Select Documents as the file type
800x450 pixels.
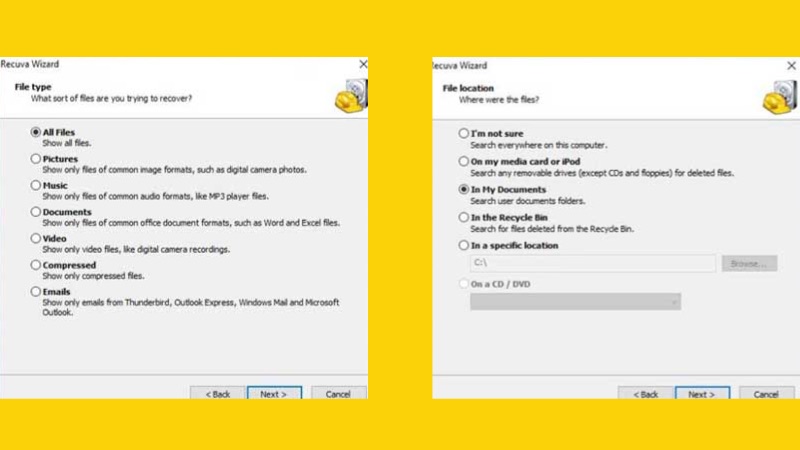pos(36,212)
